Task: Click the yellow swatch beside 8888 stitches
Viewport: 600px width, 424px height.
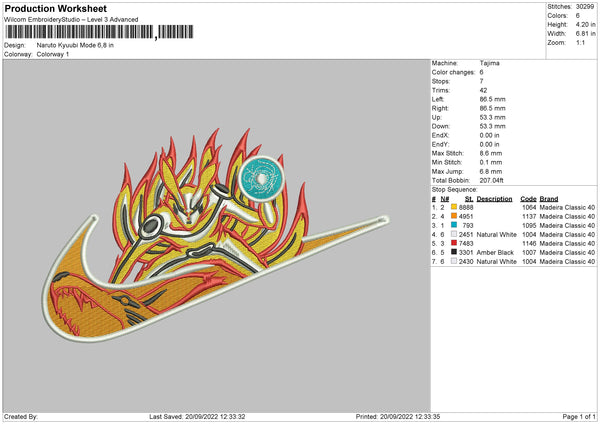Action: 454,207
